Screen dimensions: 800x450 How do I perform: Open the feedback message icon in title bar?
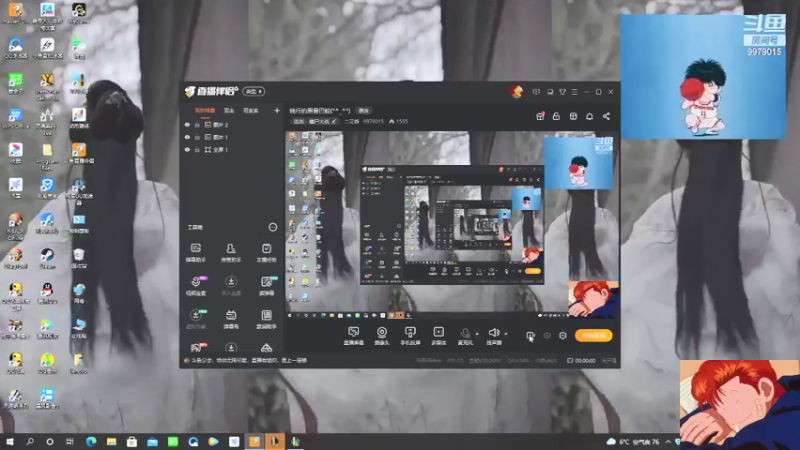(536, 92)
